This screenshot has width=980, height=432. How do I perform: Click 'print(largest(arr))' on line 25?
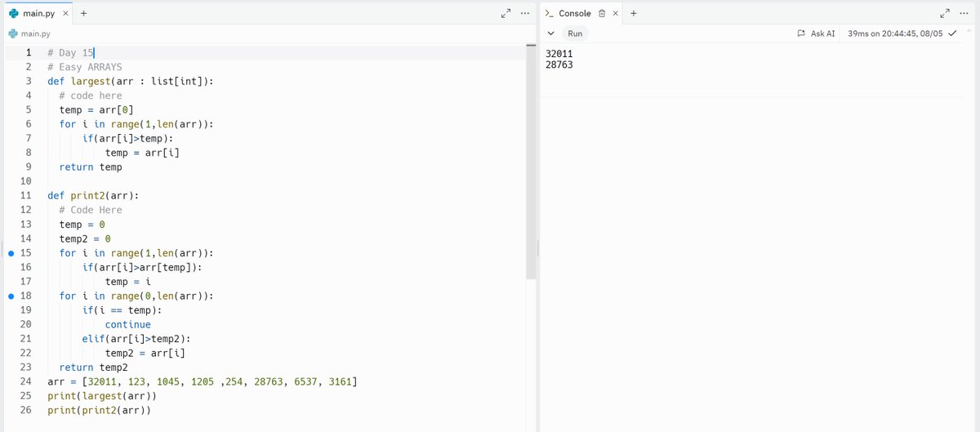click(102, 395)
